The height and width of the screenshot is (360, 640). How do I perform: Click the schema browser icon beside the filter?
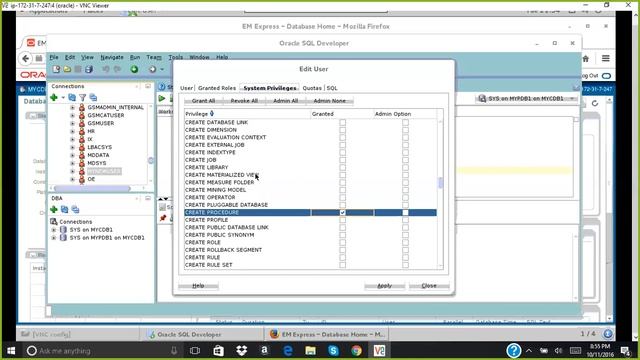(93, 98)
